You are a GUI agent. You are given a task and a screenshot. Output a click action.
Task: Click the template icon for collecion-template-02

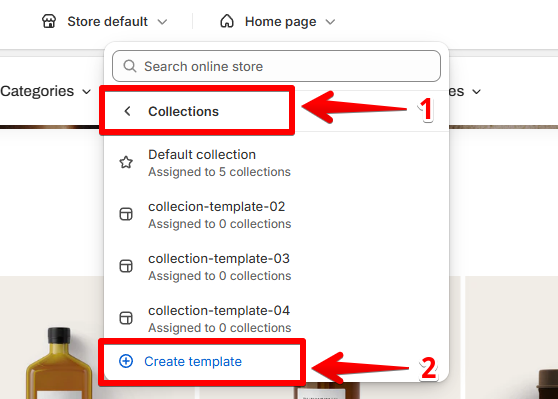point(126,214)
